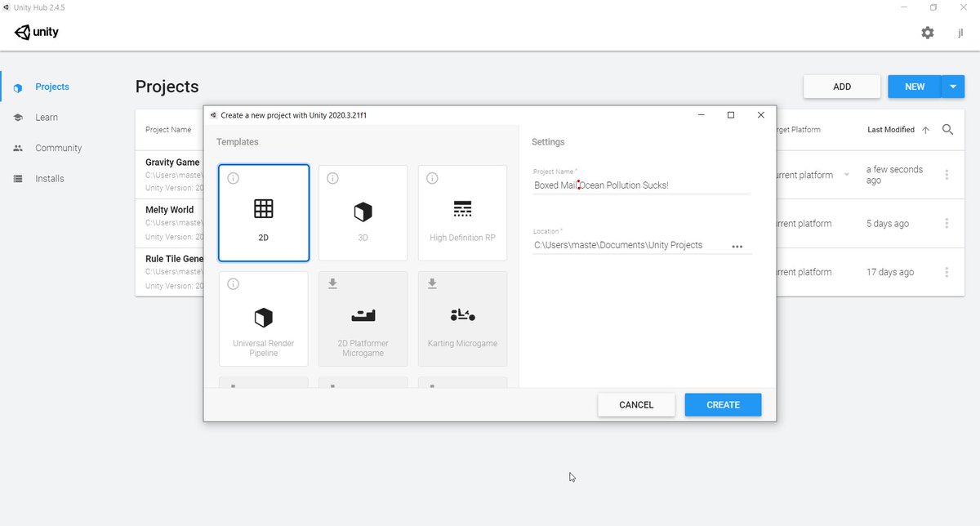Search projects with the magnifier icon
980x526 pixels.
947,130
